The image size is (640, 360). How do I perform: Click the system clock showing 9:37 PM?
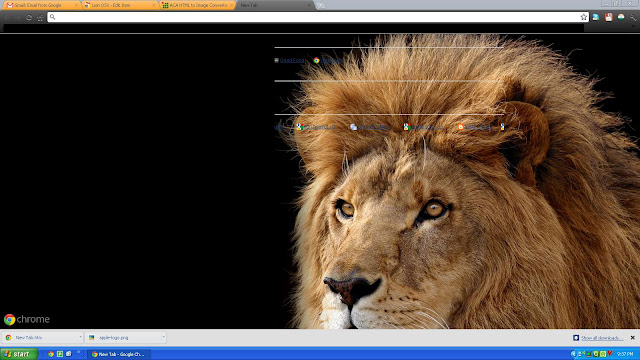(x=625, y=354)
